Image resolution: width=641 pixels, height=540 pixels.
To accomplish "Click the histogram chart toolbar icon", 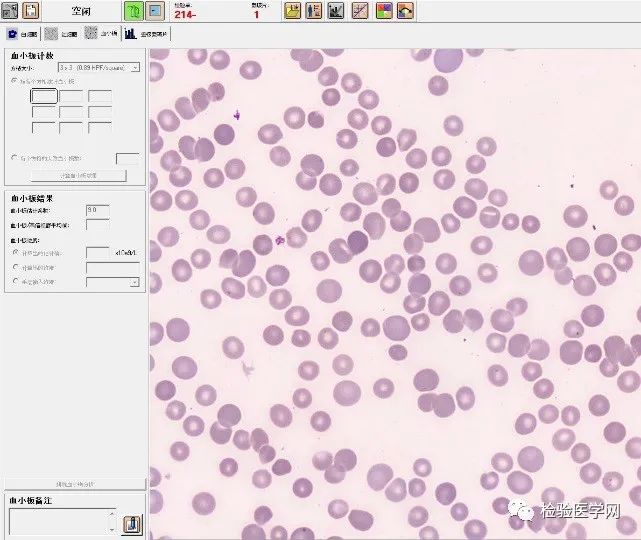I will pyautogui.click(x=337, y=11).
